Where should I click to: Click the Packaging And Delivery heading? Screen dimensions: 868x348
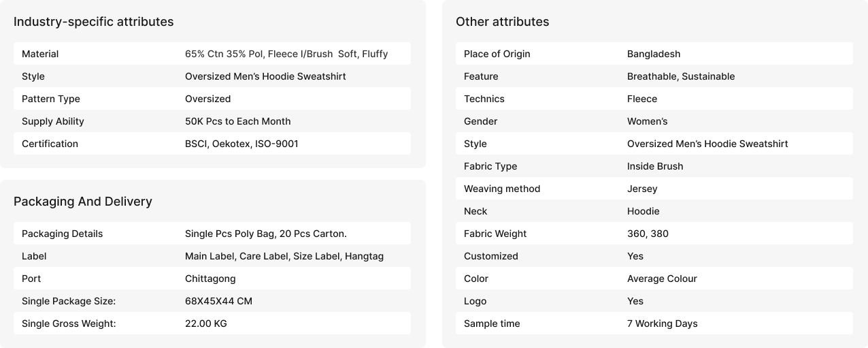coord(82,202)
